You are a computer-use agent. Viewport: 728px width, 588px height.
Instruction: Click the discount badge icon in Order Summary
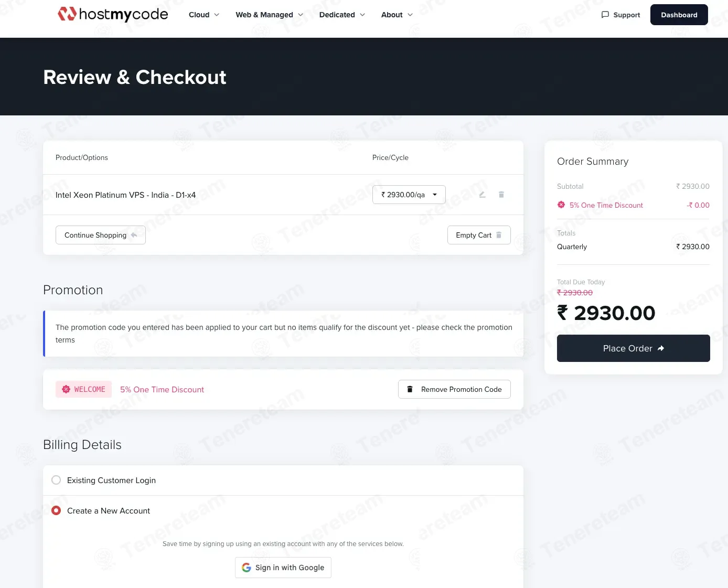click(x=561, y=205)
